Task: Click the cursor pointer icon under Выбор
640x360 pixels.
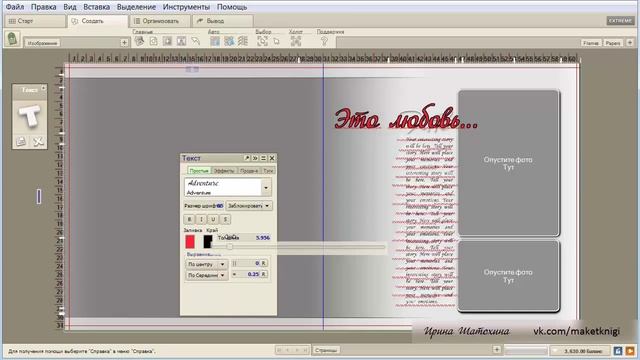Action: 276,41
